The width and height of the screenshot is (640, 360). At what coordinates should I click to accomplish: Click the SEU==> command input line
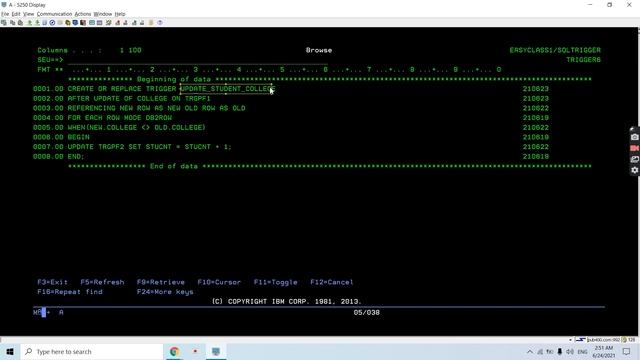tap(198, 60)
